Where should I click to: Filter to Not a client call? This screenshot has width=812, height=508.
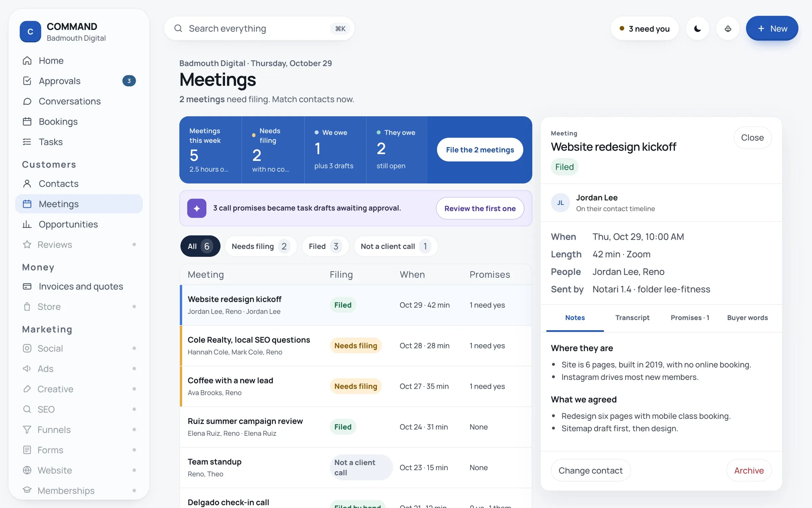pos(396,246)
